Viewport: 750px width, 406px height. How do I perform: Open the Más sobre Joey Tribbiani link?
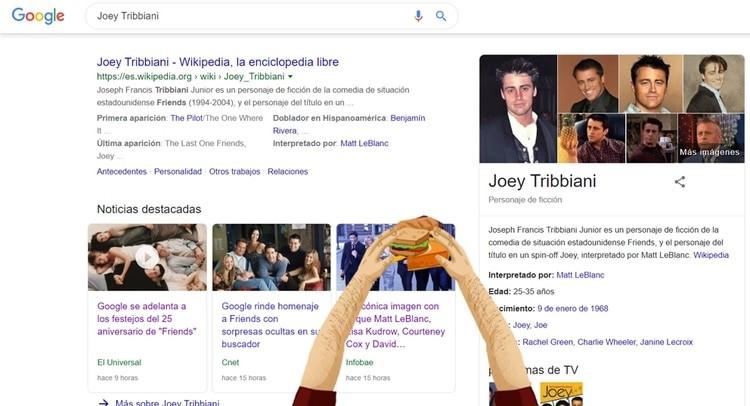click(x=167, y=403)
